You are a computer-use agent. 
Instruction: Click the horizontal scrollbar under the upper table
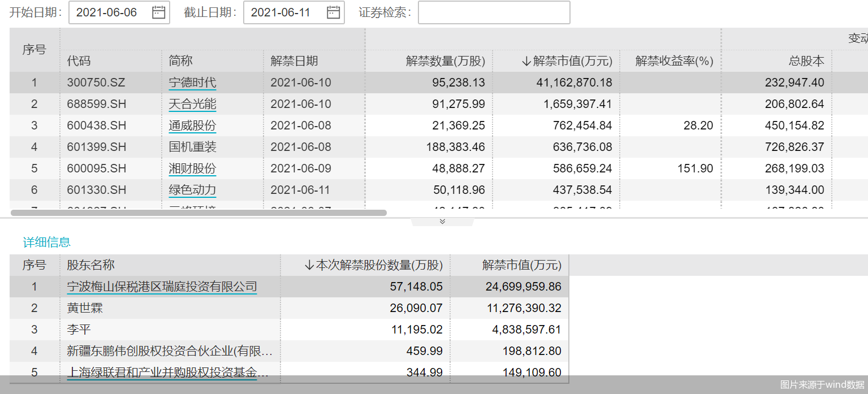(198, 213)
